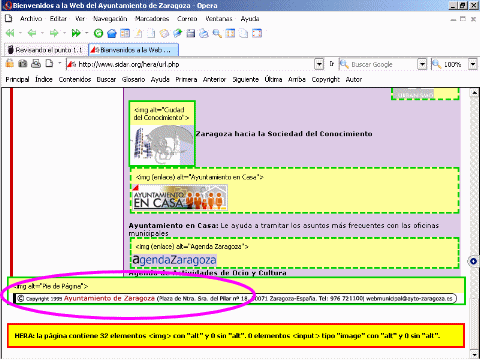This screenshot has width=480, height=360.
Task: Click the Rewind double-arrow toolbar icon
Action: (x=10, y=33)
